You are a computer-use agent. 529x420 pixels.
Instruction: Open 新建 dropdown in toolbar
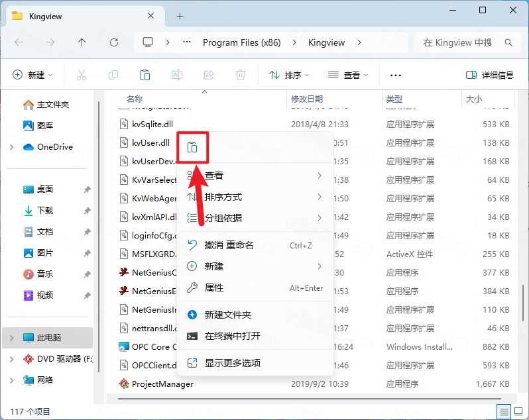click(32, 75)
